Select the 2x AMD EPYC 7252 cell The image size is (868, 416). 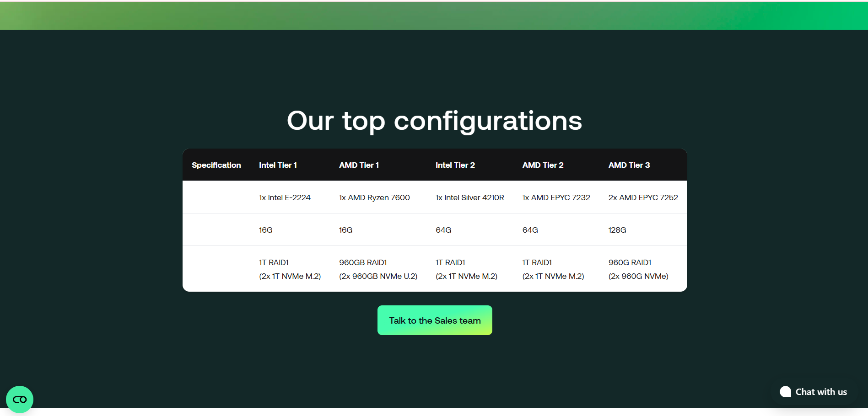[x=643, y=197]
